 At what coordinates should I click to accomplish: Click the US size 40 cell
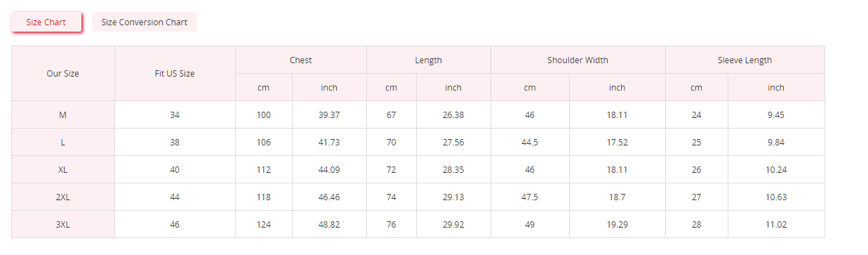[175, 169]
